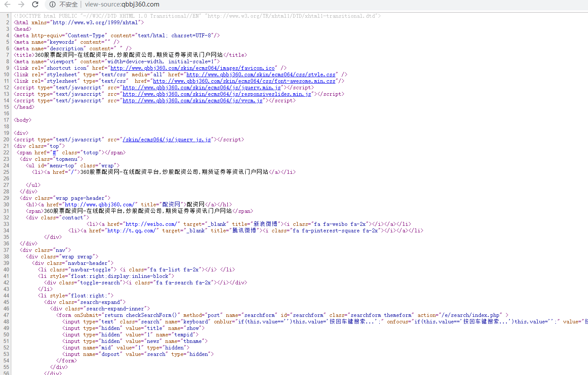
Task: Click the <span> tagline on line 31
Action: pyautogui.click(x=139, y=211)
